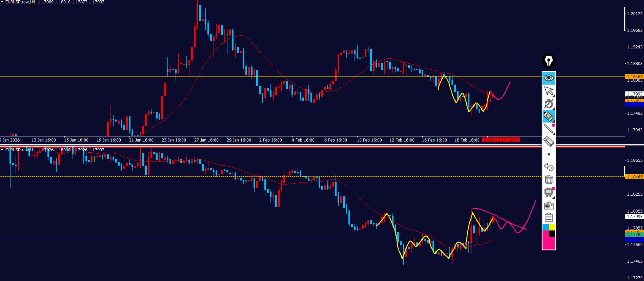The height and width of the screenshot is (281, 644).
Task: Expand the EURUSD.raw,H1 chart title arrow
Action: click(x=2, y=150)
